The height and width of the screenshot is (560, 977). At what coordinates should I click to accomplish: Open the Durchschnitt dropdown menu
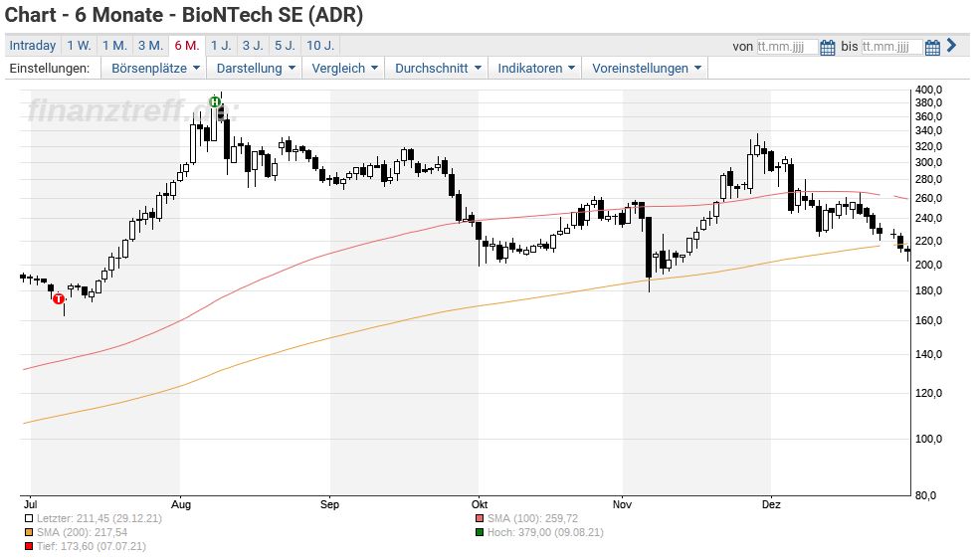438,69
